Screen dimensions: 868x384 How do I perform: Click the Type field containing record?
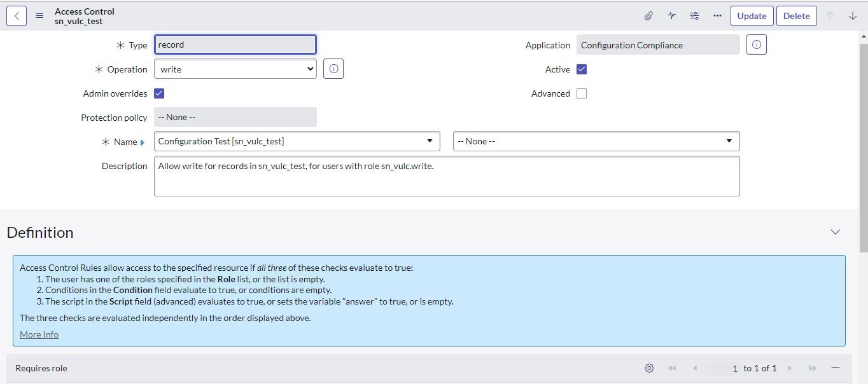click(x=235, y=45)
